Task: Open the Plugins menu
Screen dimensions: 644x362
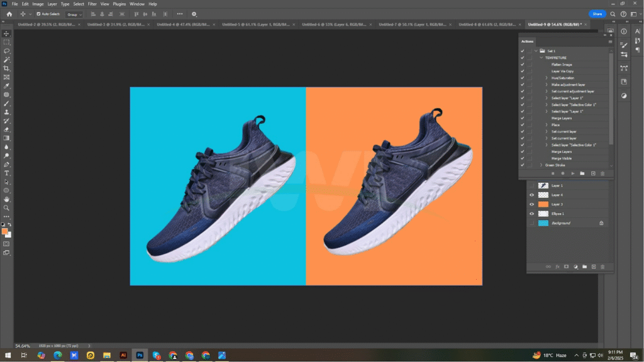Action: pyautogui.click(x=119, y=4)
